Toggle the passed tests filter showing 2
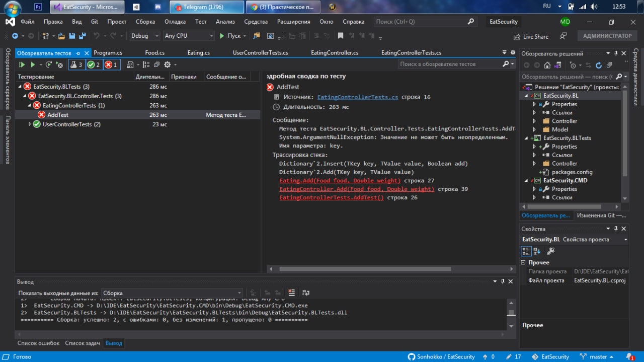644x362 pixels. click(x=94, y=64)
